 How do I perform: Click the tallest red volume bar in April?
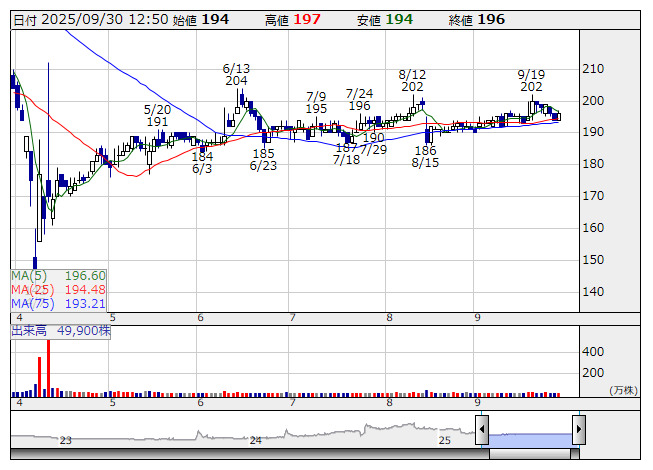click(x=48, y=368)
